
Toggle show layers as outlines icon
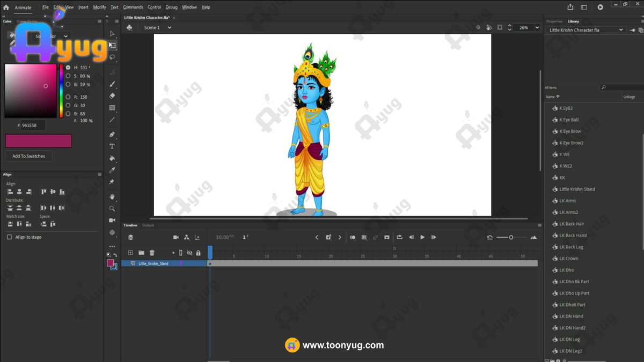point(181,253)
